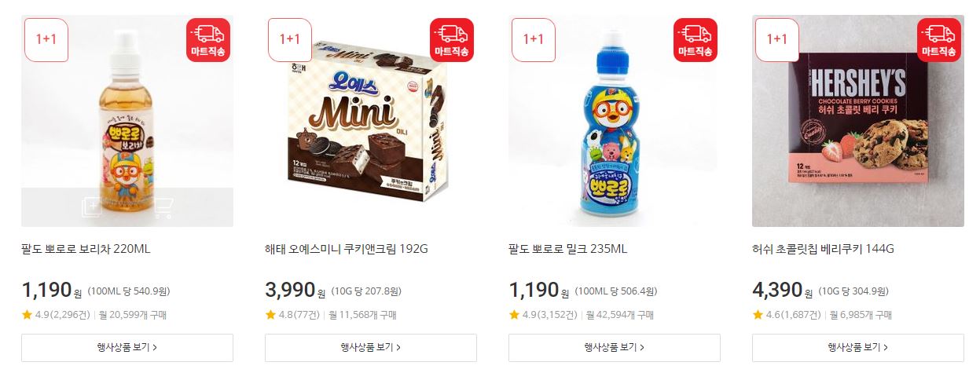Add Pororo barley tea to cart via overlay icon
Screen dimensions: 980x373
163,207
